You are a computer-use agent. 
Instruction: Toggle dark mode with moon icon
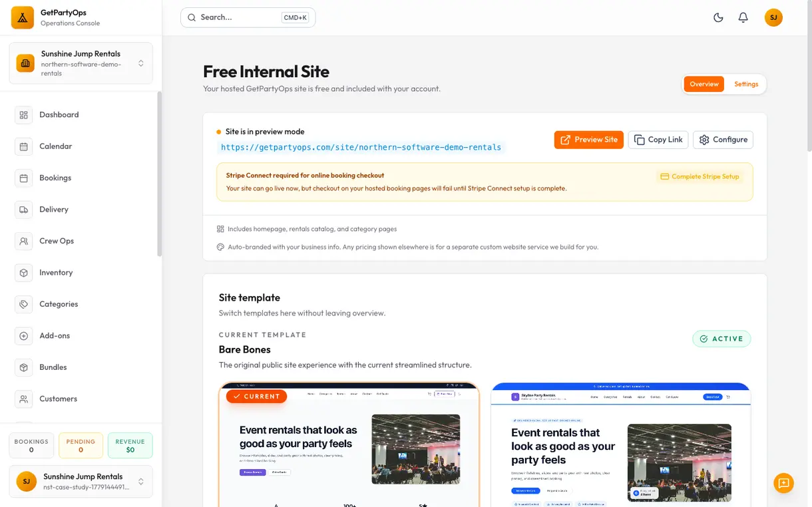[x=718, y=18]
